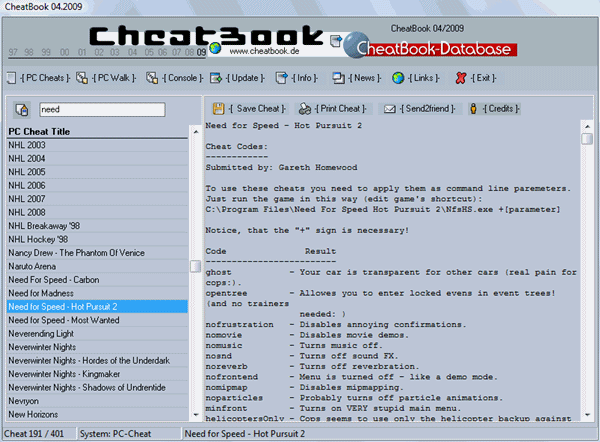Click the Credits person icon
This screenshot has width=600, height=442.
[x=473, y=109]
